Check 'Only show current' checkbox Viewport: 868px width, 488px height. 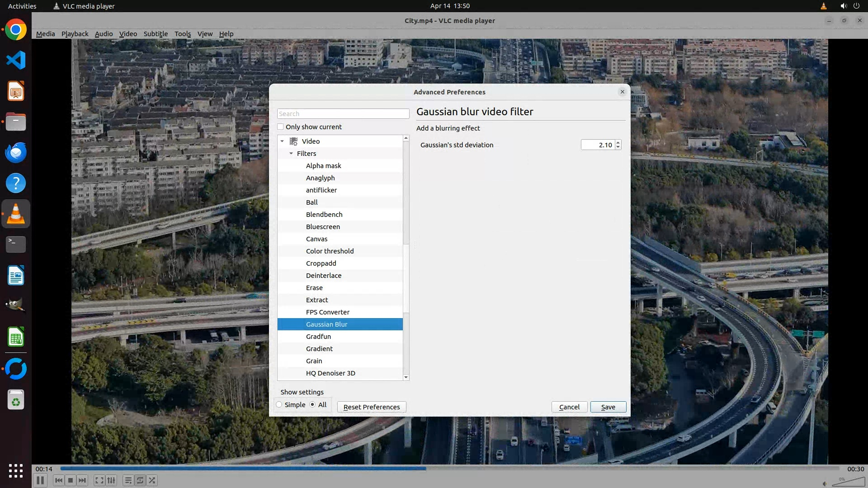click(280, 127)
